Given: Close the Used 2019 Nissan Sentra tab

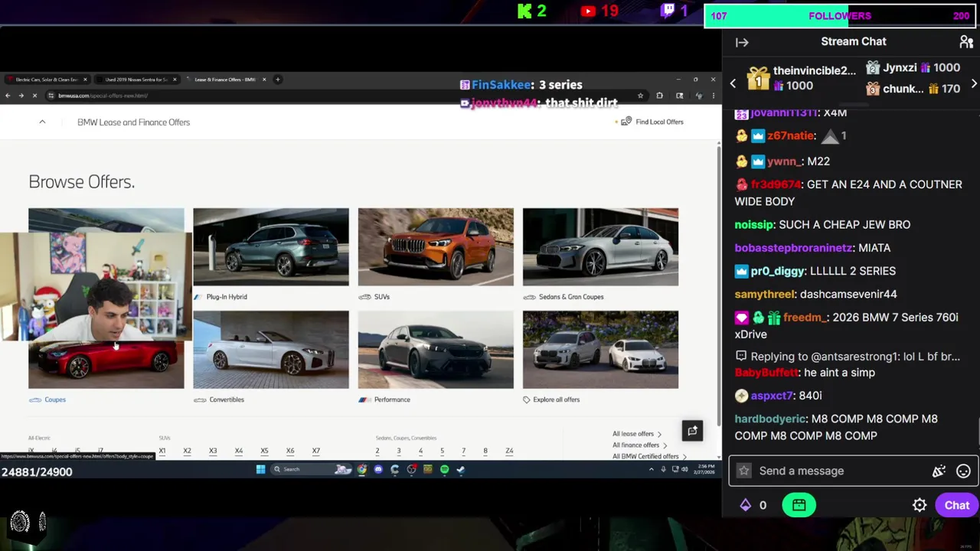Looking at the screenshot, I should [x=175, y=80].
